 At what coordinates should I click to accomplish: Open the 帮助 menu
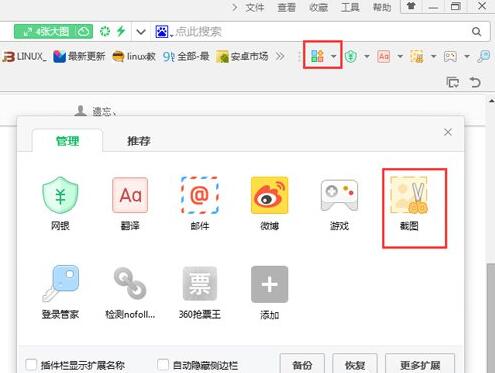click(382, 7)
